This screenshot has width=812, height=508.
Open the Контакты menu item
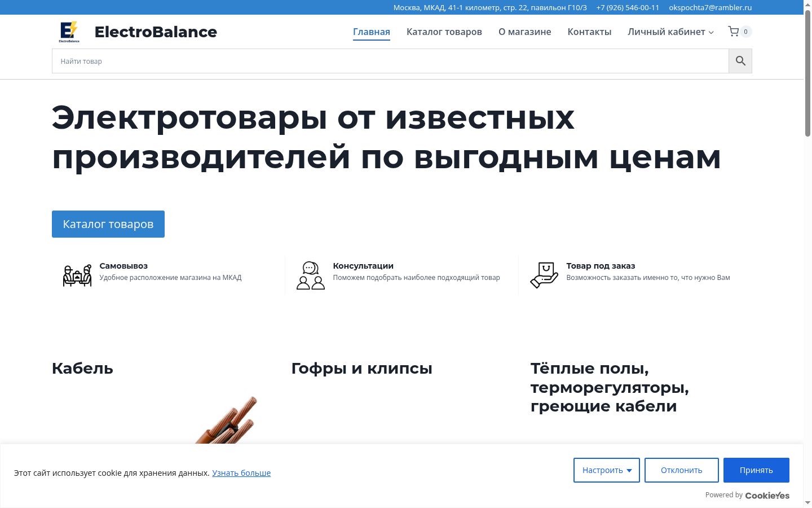click(x=589, y=32)
